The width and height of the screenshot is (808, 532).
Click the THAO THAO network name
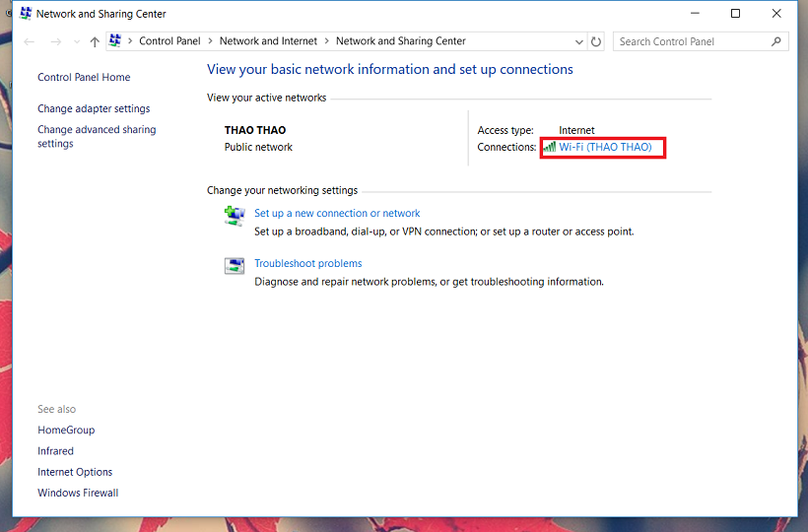tap(255, 130)
